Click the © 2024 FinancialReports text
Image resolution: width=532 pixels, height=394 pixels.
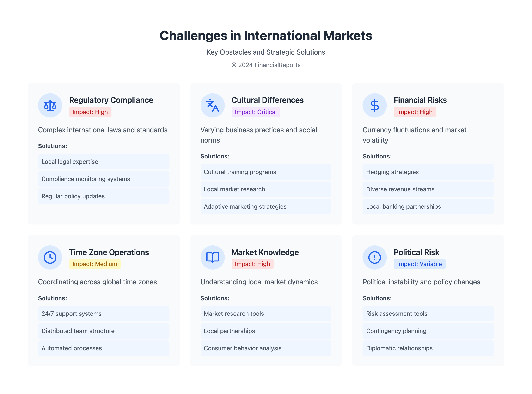coord(266,65)
